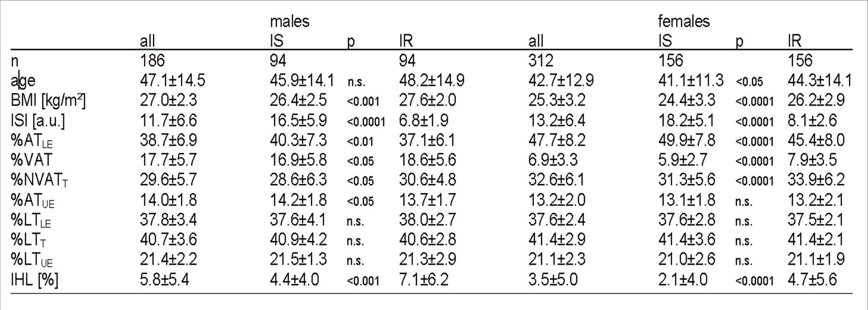Click the IHL value 2.1±4.0

click(683, 280)
